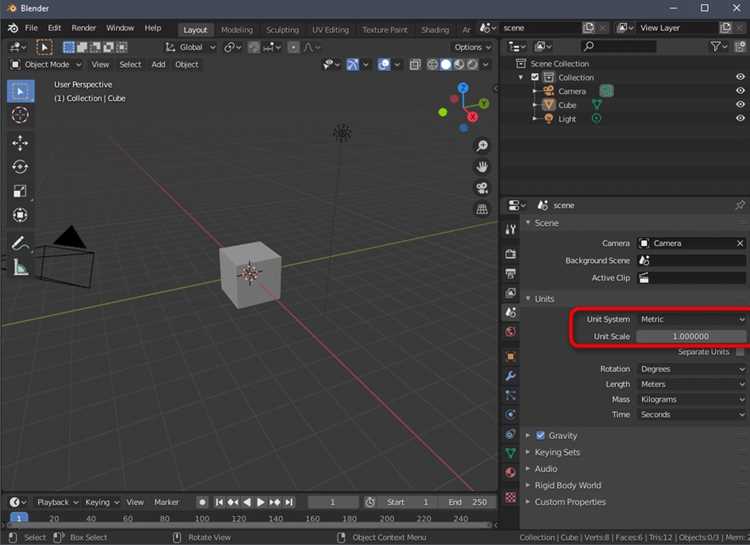Click the Blender logo menu icon
750x545 pixels.
(x=13, y=28)
